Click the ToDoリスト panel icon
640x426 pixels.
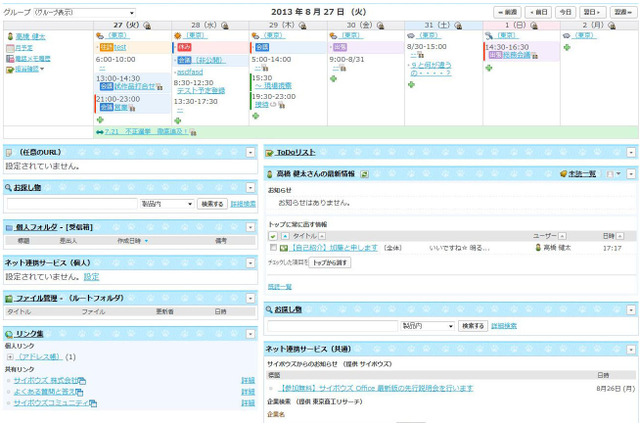tap(269, 153)
